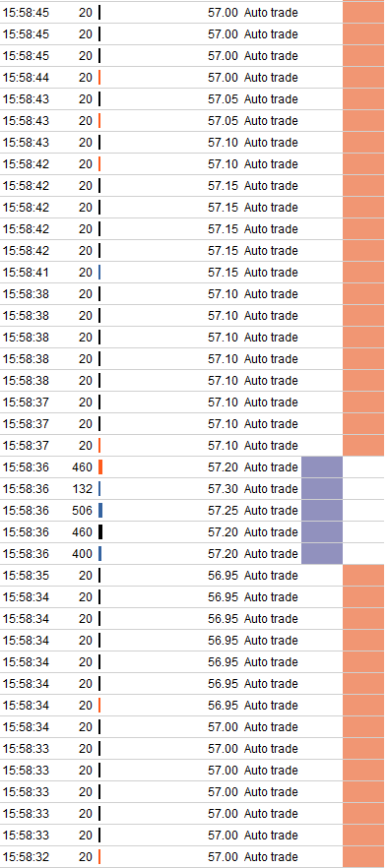This screenshot has width=389, height=868.
Task: Click the orange swatch in the 15:58:35 row
Action: coord(363,576)
